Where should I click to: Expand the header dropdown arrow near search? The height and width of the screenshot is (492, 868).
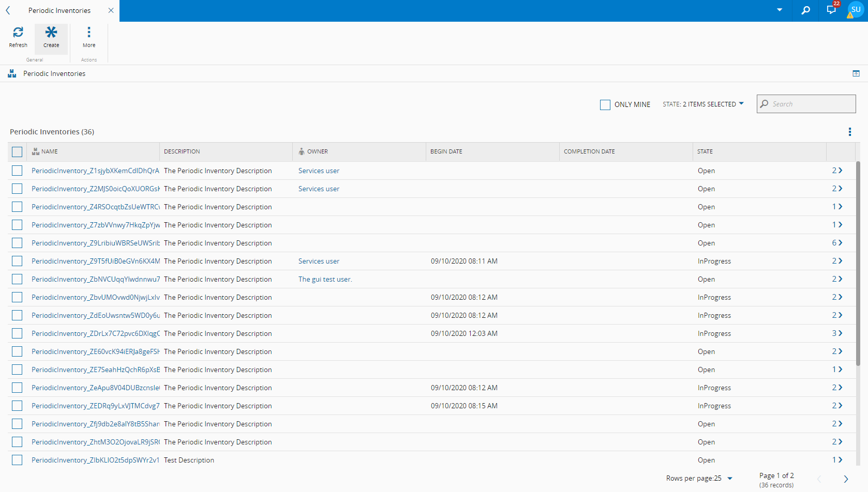pyautogui.click(x=780, y=10)
